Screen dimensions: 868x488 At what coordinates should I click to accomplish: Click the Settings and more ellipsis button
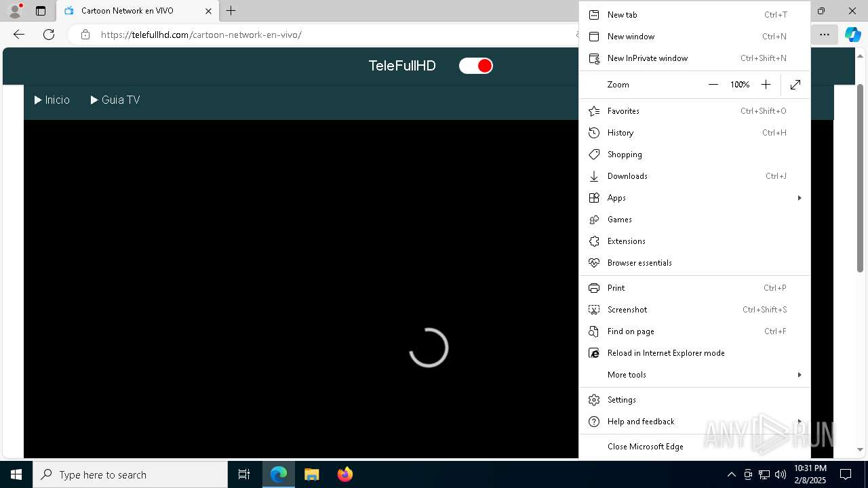click(x=825, y=35)
